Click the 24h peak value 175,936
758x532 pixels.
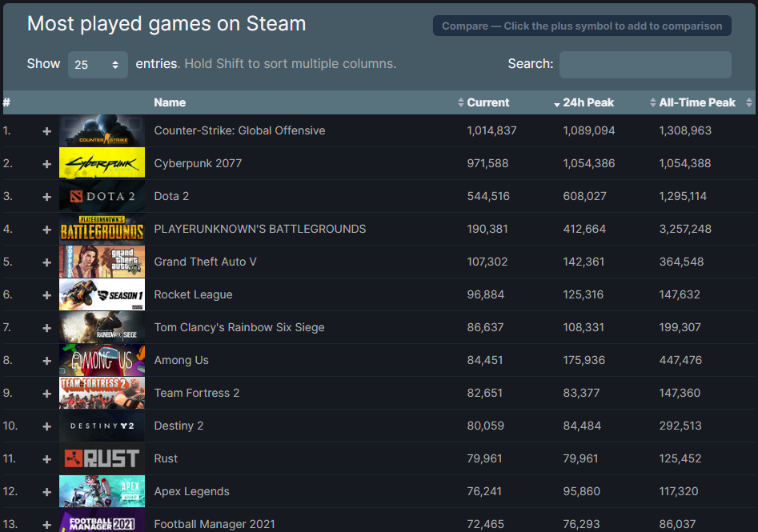point(584,361)
